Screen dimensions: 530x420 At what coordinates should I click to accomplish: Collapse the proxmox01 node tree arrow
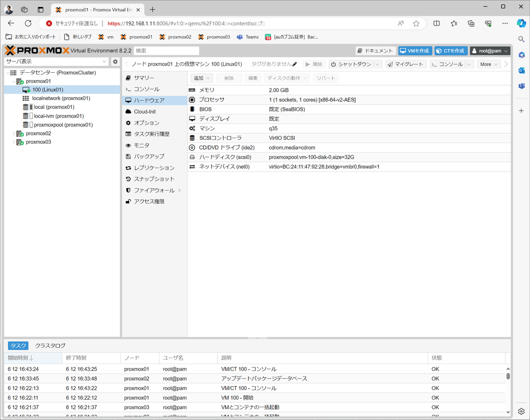[x=13, y=81]
